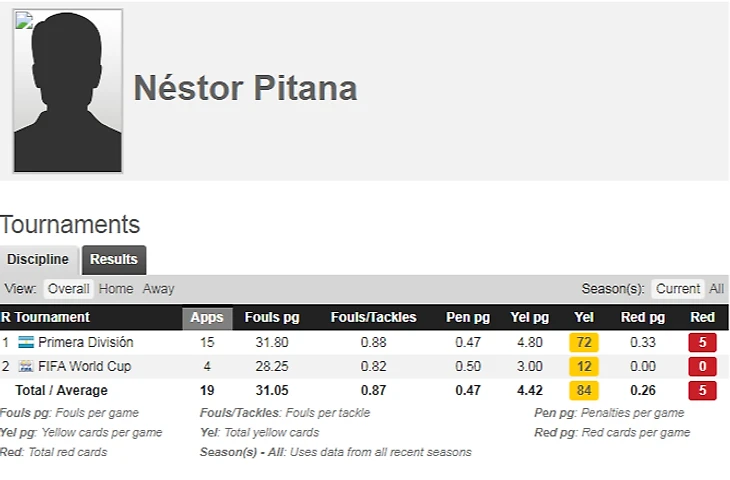Show data for All seasons
Screen dimensions: 730x480
tap(717, 289)
